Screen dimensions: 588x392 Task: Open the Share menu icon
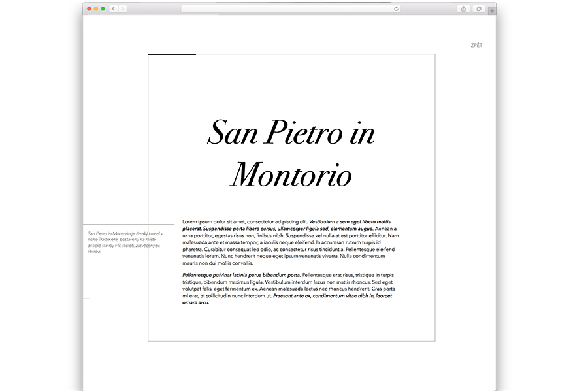pyautogui.click(x=464, y=8)
